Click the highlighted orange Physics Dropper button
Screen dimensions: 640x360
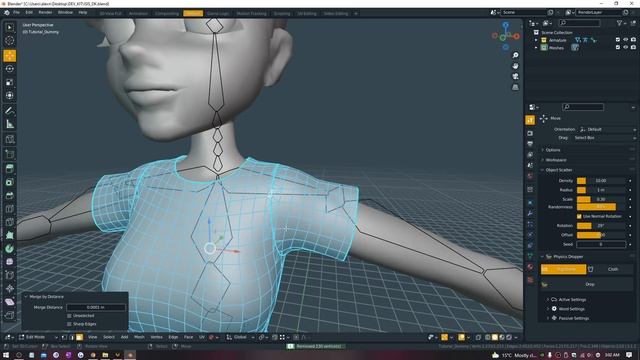click(563, 269)
